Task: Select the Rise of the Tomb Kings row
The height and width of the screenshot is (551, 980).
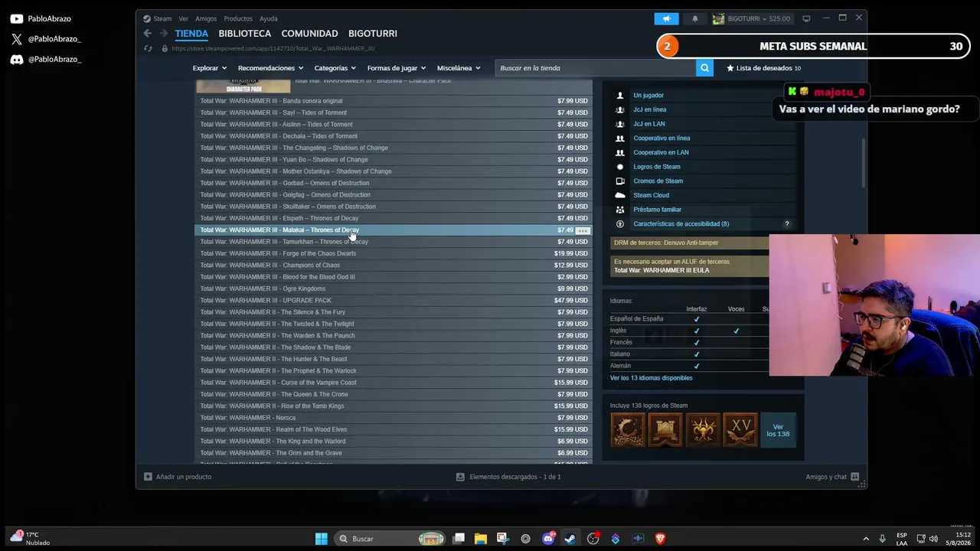Action: tap(394, 406)
